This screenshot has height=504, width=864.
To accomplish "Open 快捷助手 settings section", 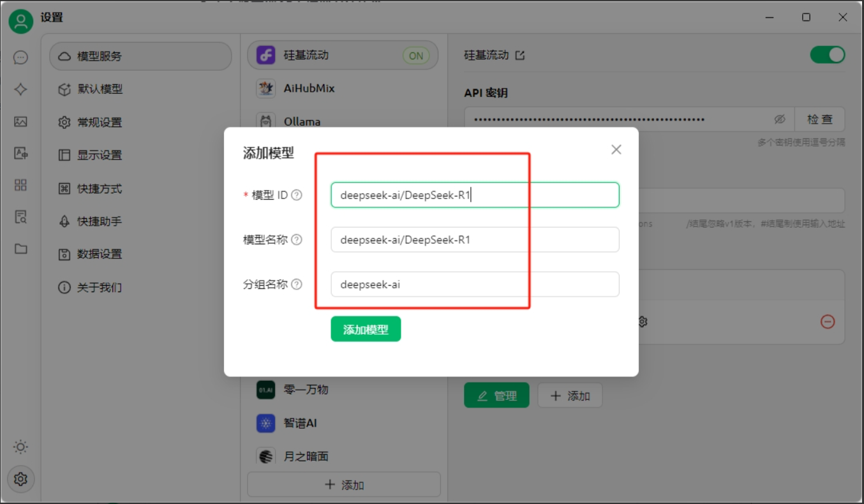I will point(140,221).
